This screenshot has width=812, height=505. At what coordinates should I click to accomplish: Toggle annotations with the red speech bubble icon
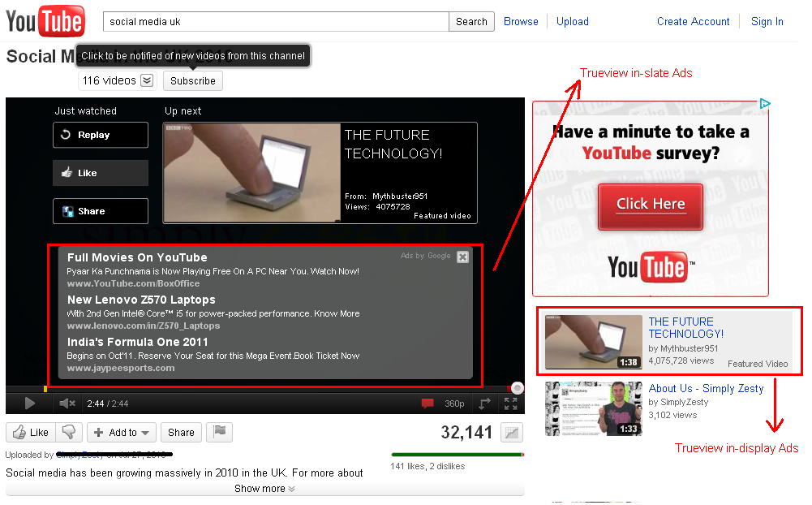[x=427, y=404]
